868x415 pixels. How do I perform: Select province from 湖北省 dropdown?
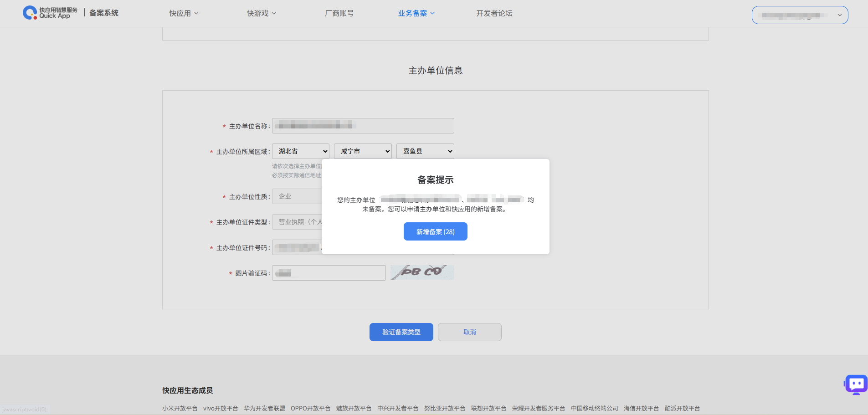301,151
